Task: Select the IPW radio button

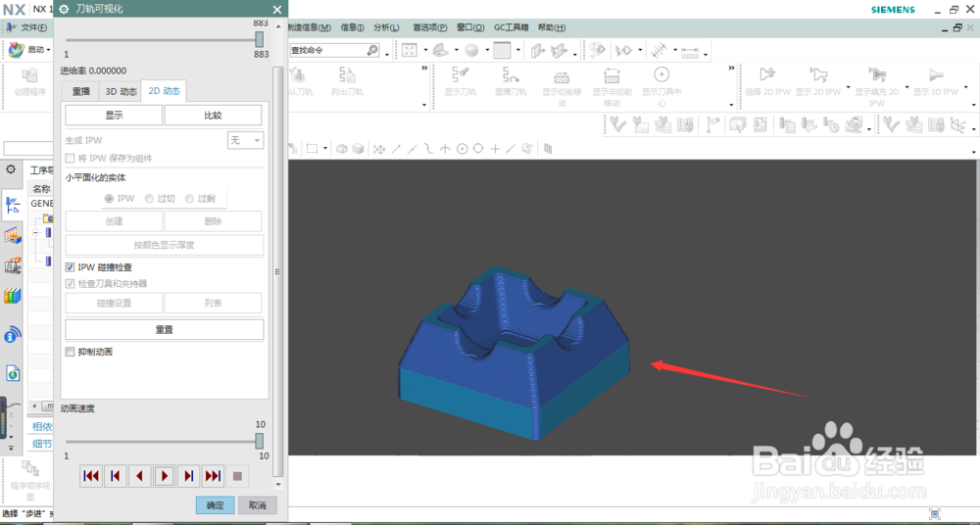Action: click(x=110, y=199)
